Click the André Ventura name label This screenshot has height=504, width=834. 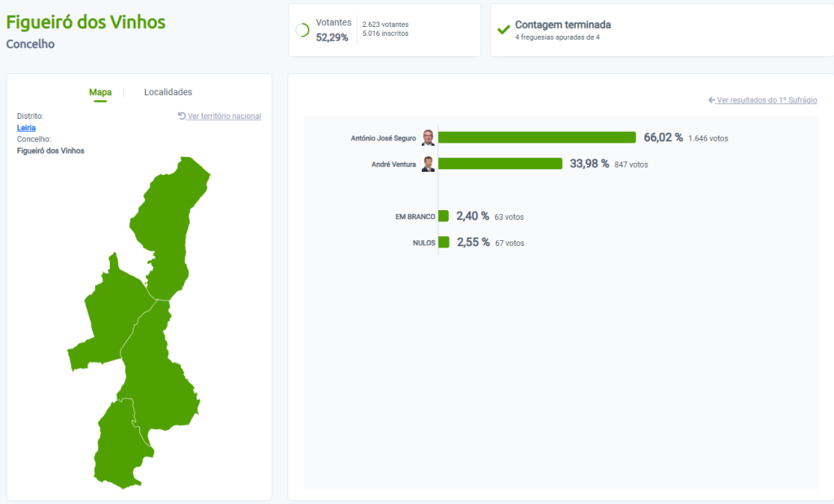393,164
